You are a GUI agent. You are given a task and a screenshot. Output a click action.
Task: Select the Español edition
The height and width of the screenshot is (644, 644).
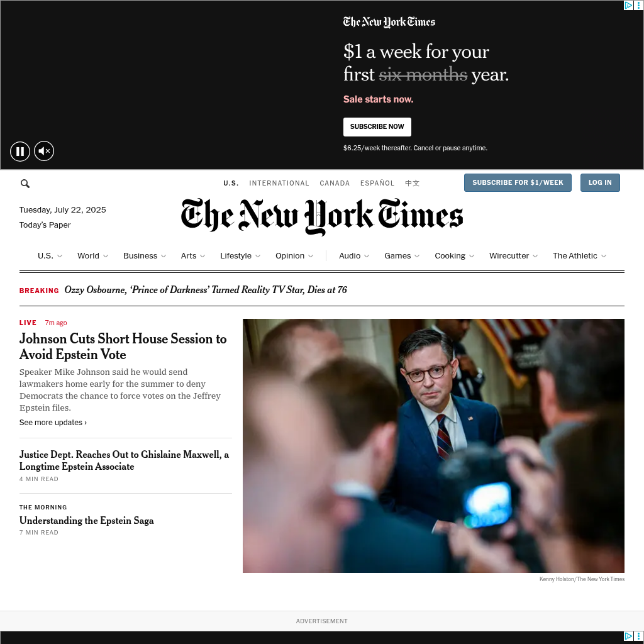(x=377, y=183)
